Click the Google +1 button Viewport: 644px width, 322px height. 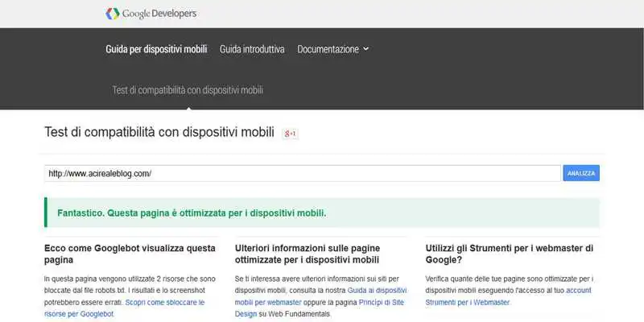pos(291,134)
